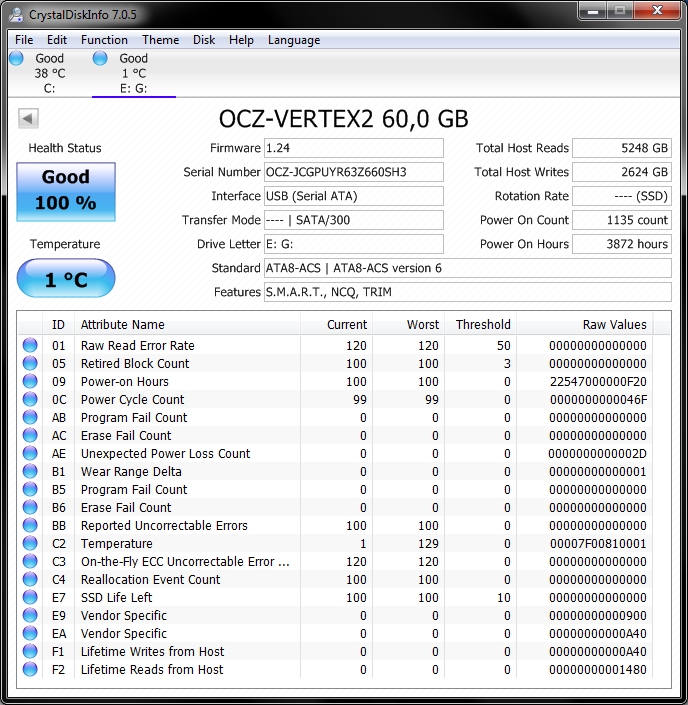Click status orb for SSD Life Left
Image resolution: width=688 pixels, height=705 pixels.
point(30,597)
